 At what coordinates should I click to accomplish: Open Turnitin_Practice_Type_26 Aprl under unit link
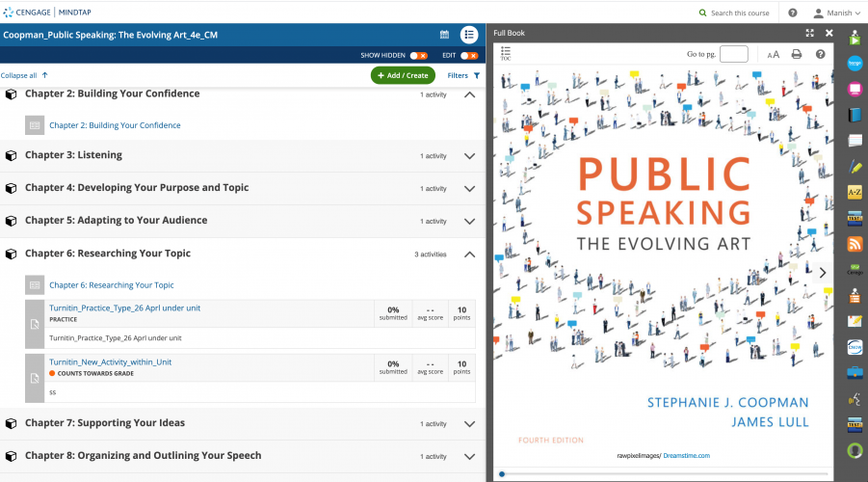124,308
